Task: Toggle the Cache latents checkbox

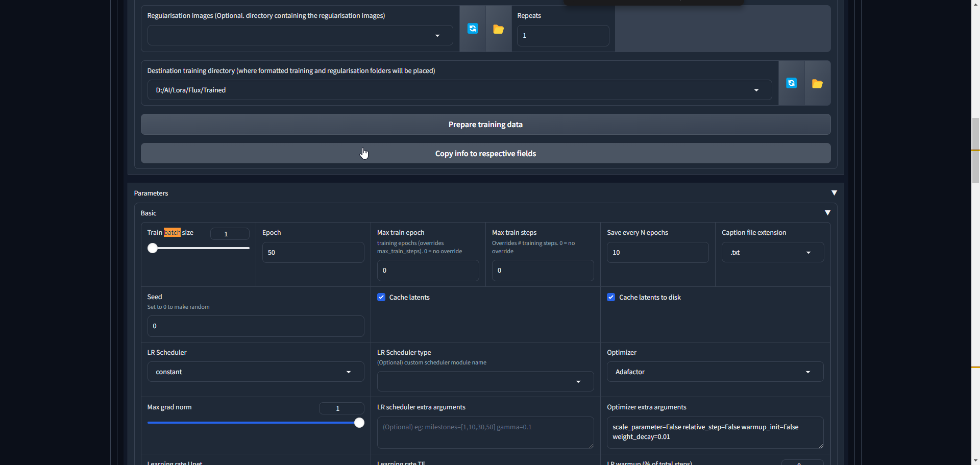Action: 381,297
